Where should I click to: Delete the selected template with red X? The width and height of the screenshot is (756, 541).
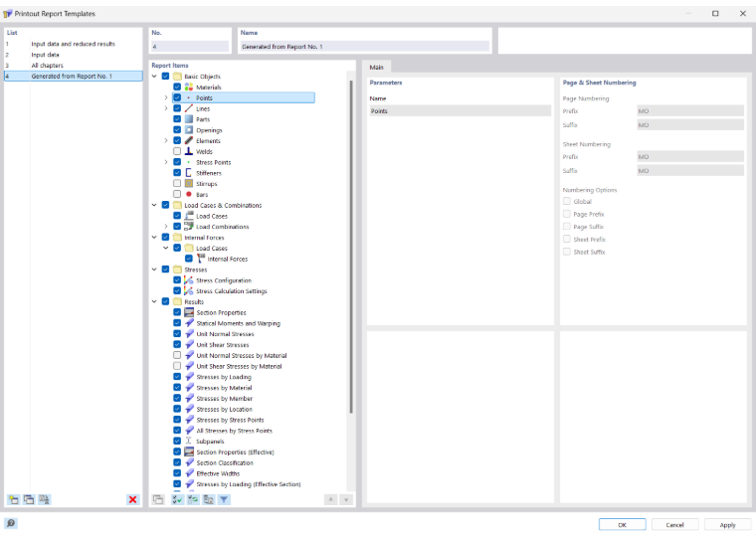coord(132,499)
